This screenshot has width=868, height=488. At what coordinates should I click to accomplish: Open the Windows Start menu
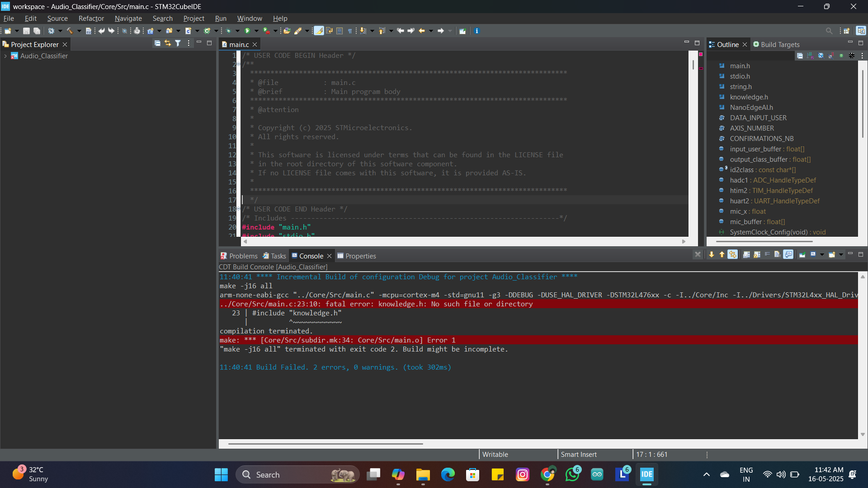(221, 474)
